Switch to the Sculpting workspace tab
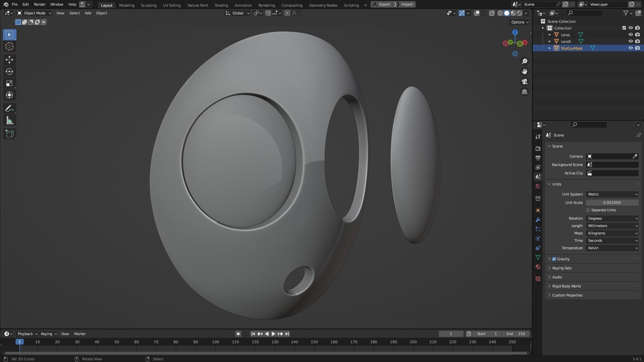Image resolution: width=644 pixels, height=362 pixels. coord(149,5)
